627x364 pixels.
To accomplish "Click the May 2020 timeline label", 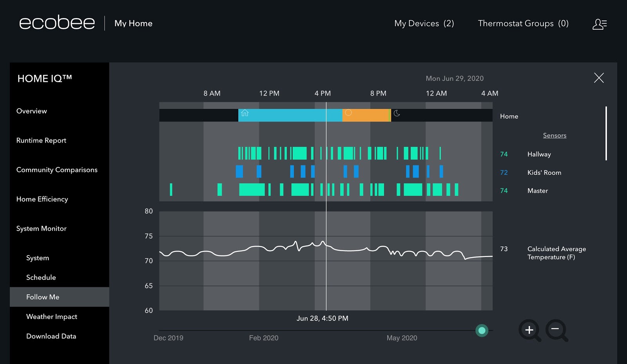I will (402, 338).
